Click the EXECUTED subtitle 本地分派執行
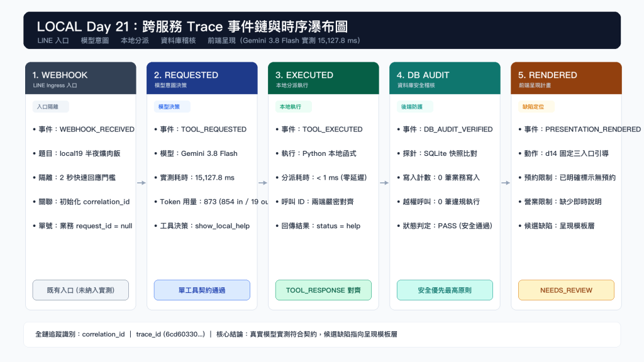 tap(292, 85)
